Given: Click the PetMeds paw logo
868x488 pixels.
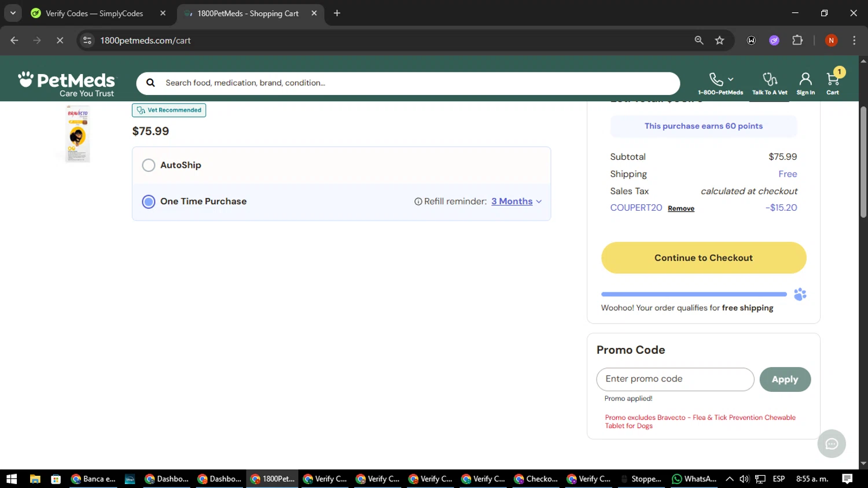Looking at the screenshot, I should (x=67, y=84).
